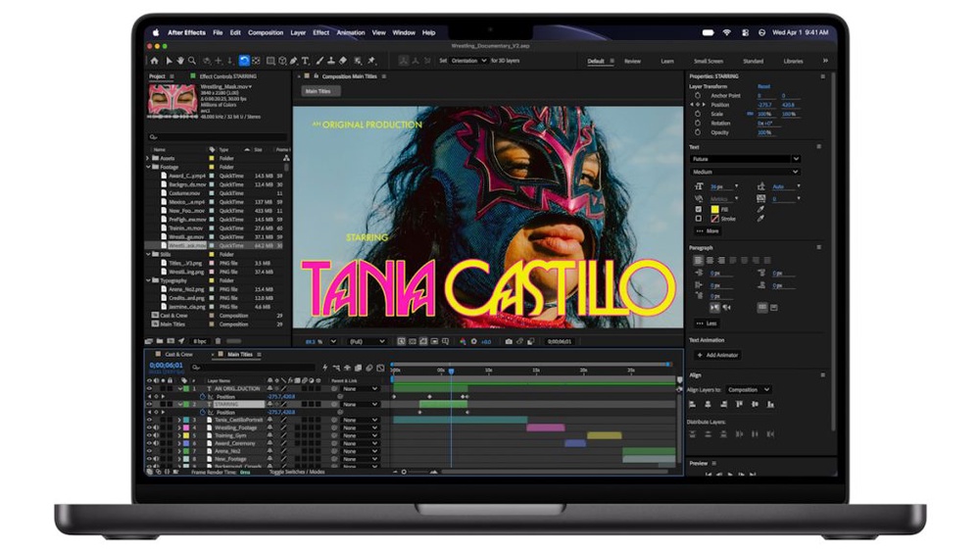Center align paragraph text

pyautogui.click(x=710, y=260)
